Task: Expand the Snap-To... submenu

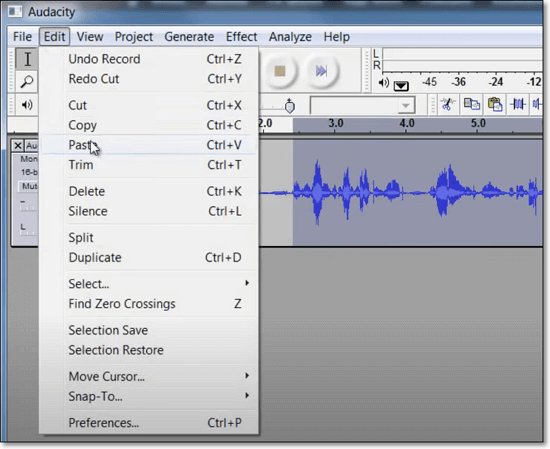Action: click(x=149, y=396)
